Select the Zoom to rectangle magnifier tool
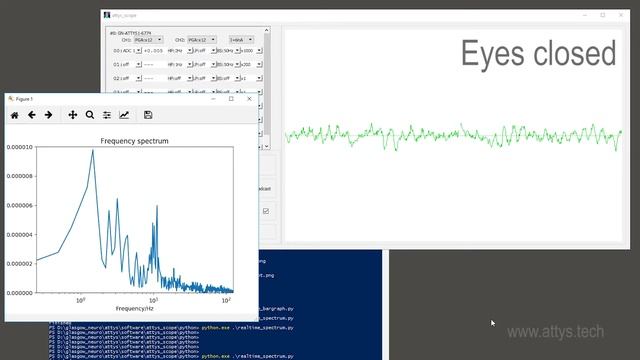 90,115
